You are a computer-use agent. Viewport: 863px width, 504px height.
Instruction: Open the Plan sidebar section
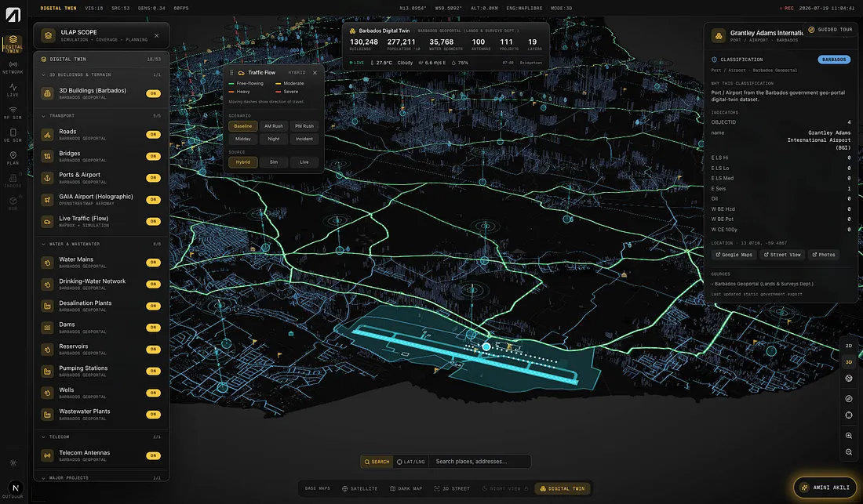pos(13,158)
